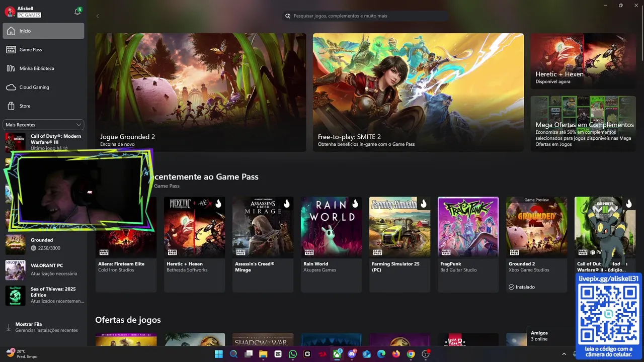This screenshot has height=362, width=644.
Task: Focus the Pesquisar jogos search field
Action: point(365,16)
